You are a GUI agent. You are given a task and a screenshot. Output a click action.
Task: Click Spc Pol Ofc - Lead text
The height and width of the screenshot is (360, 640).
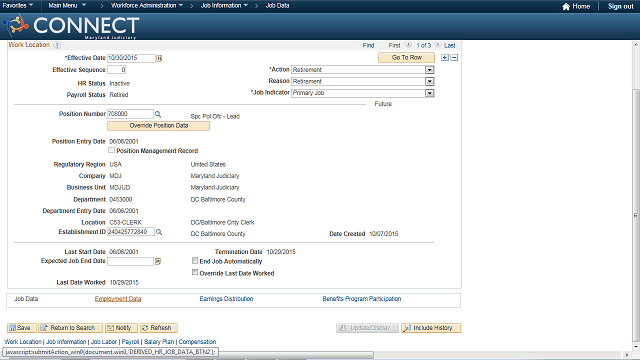215,117
